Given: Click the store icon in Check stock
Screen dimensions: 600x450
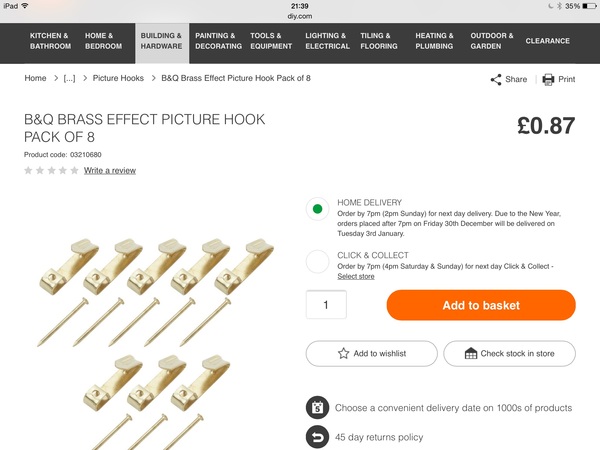Looking at the screenshot, I should (x=471, y=354).
